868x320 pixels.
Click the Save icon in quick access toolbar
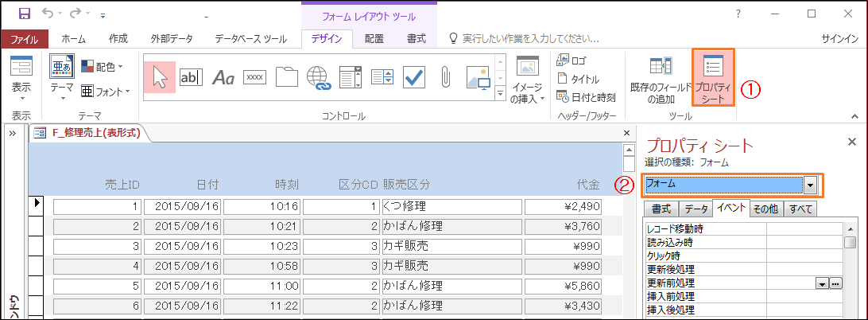click(x=25, y=14)
